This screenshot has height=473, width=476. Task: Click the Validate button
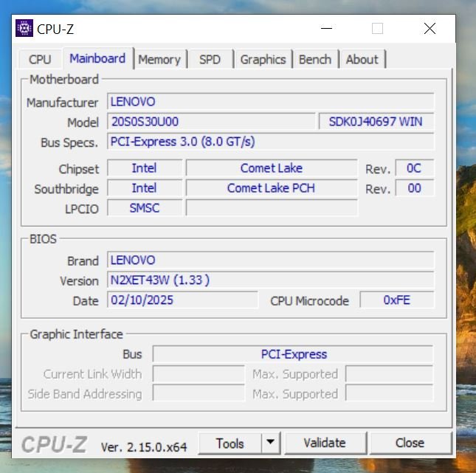click(x=325, y=443)
